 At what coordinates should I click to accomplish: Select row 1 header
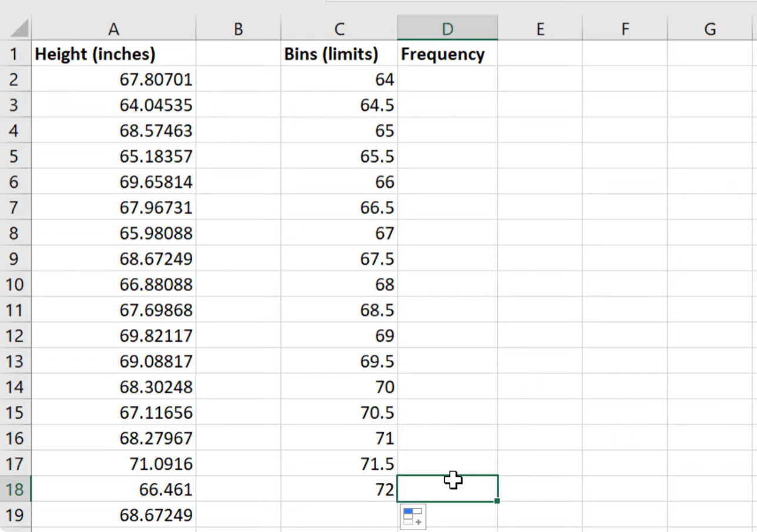(15, 54)
